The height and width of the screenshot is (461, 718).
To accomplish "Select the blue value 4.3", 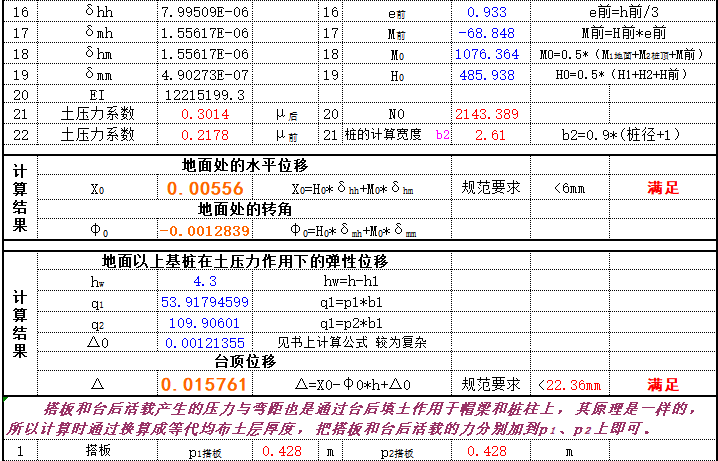I will [205, 281].
